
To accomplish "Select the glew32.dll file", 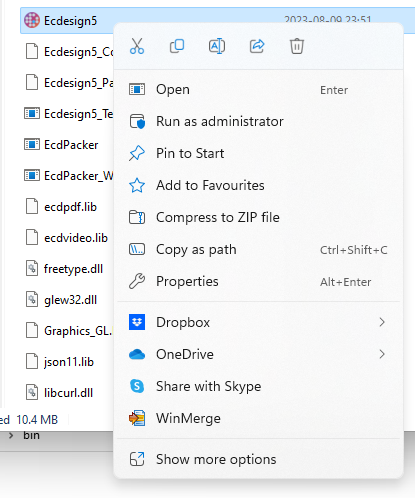I will coord(70,300).
